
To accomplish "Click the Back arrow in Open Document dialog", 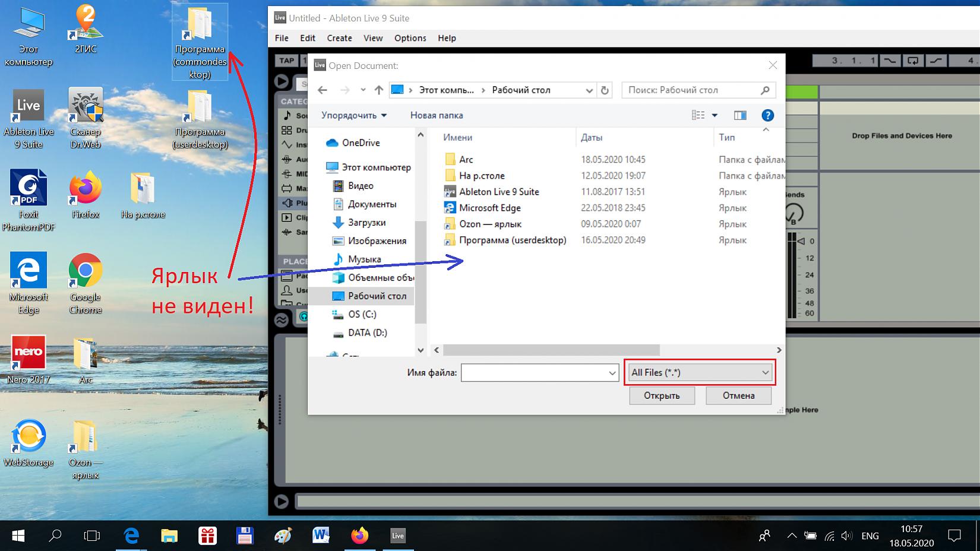I will point(323,90).
